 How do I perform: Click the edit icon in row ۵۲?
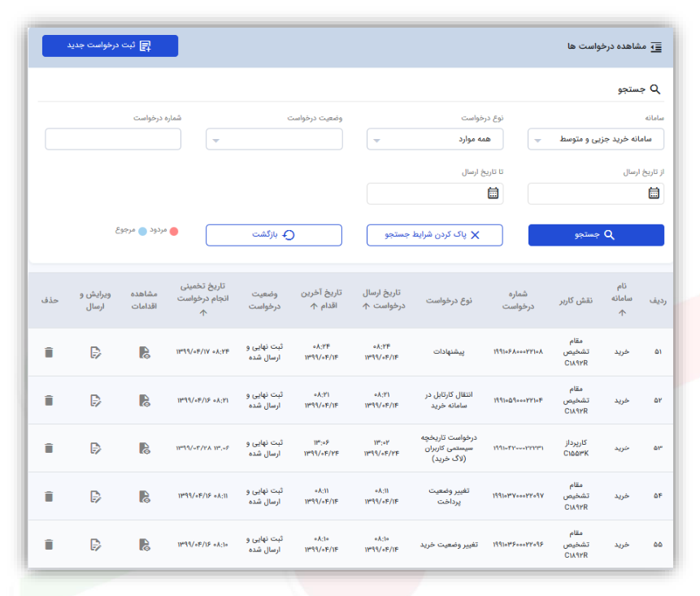(96, 401)
